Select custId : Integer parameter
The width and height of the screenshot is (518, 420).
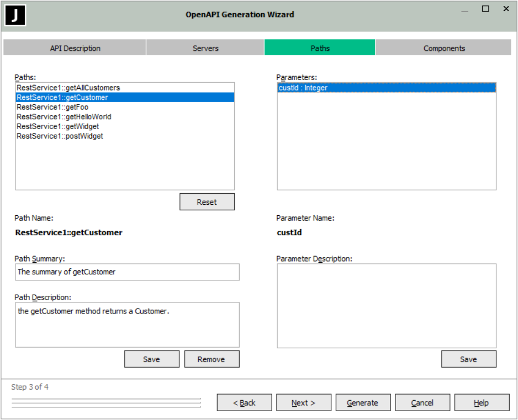click(303, 88)
